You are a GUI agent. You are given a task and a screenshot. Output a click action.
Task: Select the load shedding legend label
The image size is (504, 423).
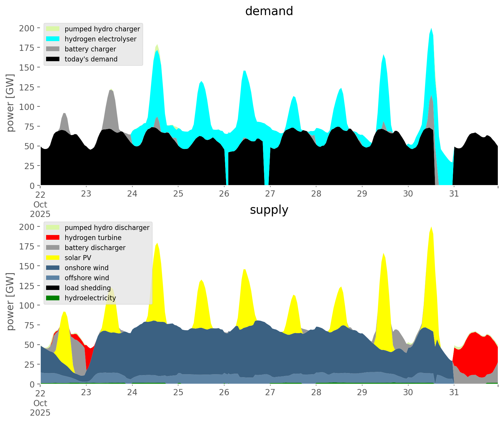tap(88, 288)
